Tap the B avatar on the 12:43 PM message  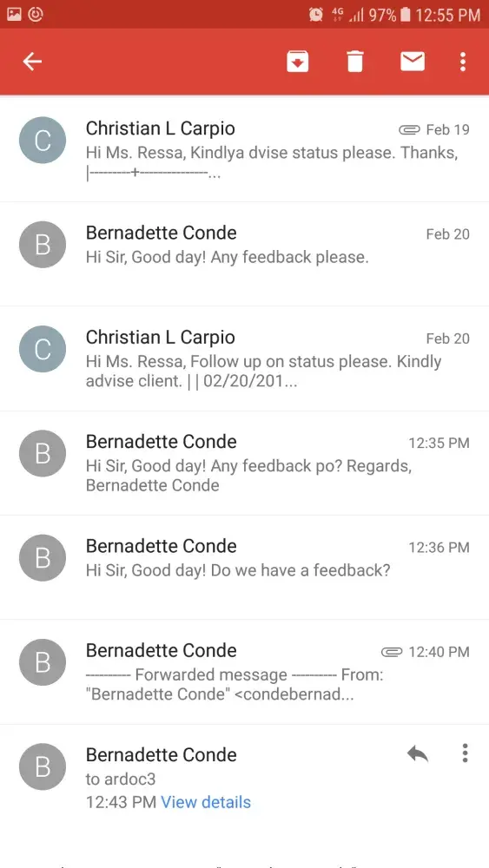click(43, 766)
